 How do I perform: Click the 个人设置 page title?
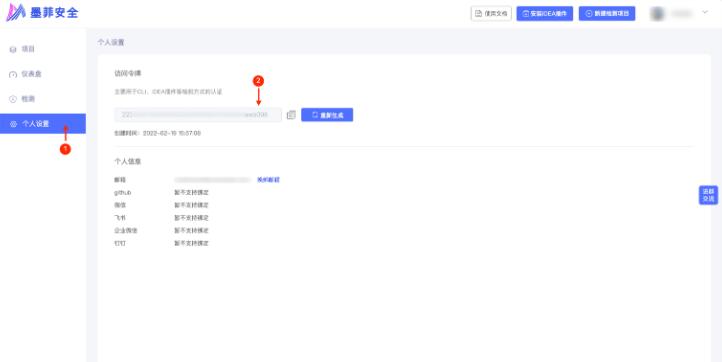(111, 42)
